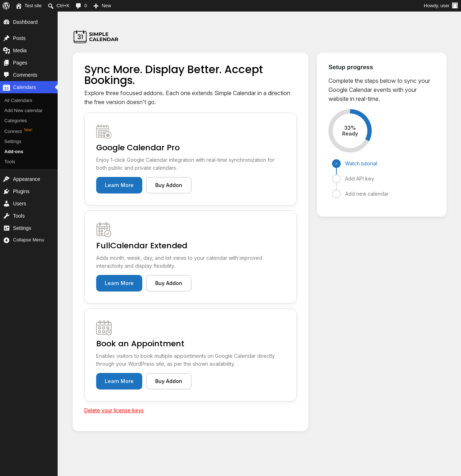
Task: Open the Posts menu item
Action: click(x=29, y=38)
